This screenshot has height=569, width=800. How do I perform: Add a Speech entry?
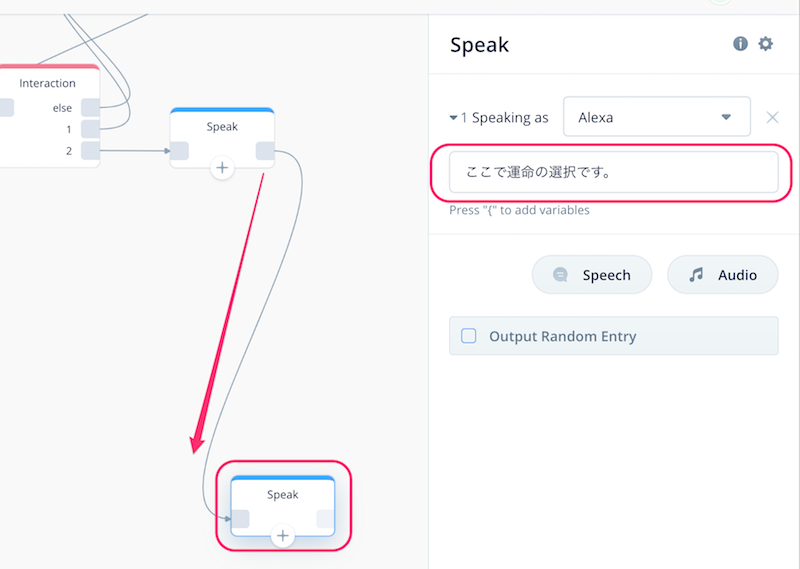(x=592, y=275)
